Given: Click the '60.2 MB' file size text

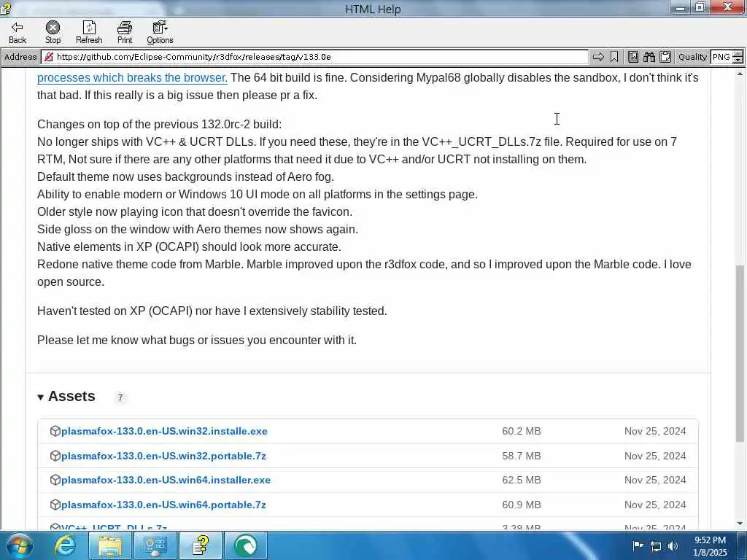Looking at the screenshot, I should [521, 431].
